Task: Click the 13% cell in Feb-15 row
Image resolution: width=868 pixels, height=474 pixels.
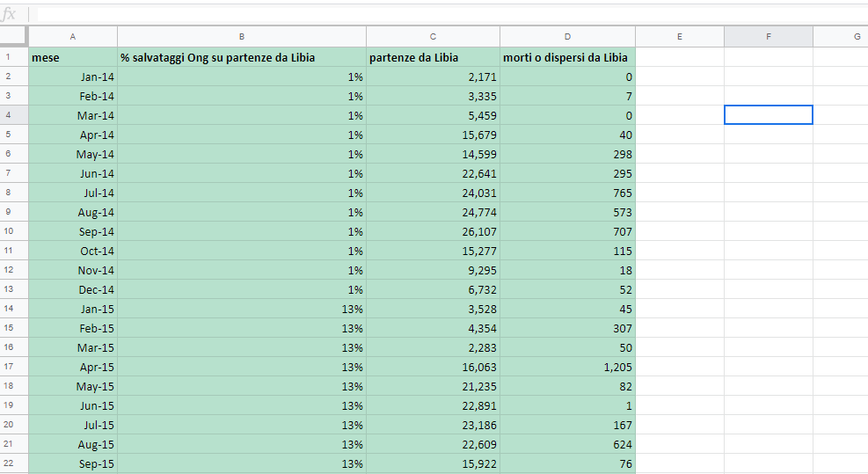Action: pos(241,328)
